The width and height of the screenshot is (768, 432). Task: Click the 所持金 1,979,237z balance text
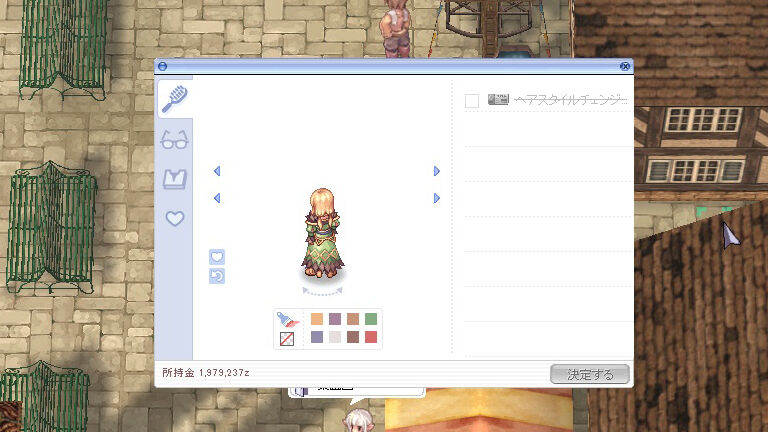pos(206,373)
